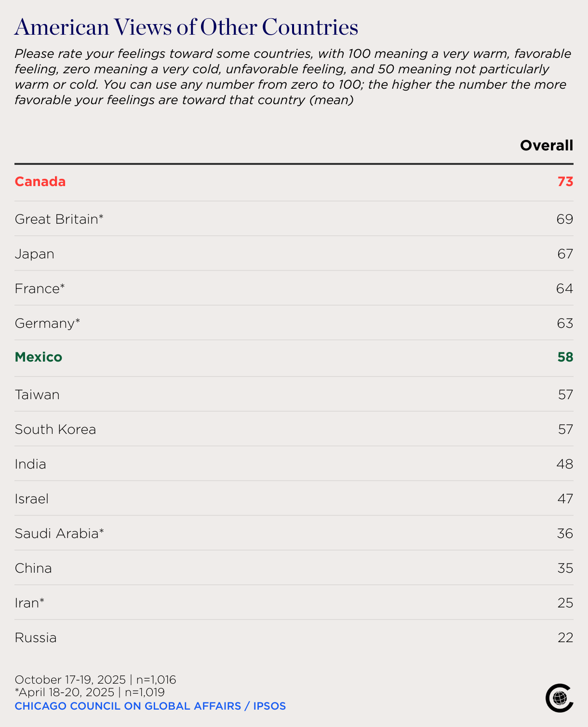Click the Chicago Council globe logo icon
The width and height of the screenshot is (588, 727).
pyautogui.click(x=560, y=698)
